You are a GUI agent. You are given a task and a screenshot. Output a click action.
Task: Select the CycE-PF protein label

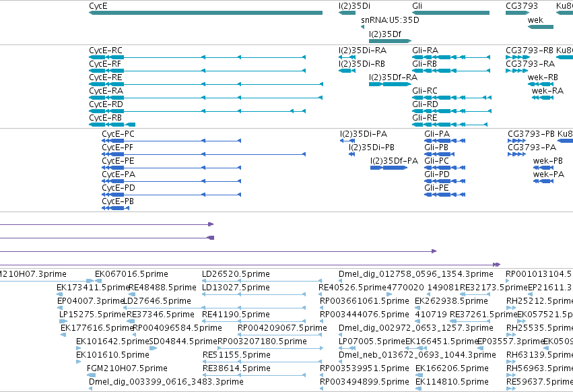point(118,148)
